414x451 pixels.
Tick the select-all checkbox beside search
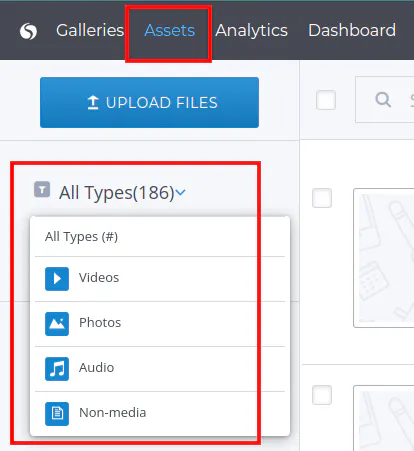click(x=326, y=100)
